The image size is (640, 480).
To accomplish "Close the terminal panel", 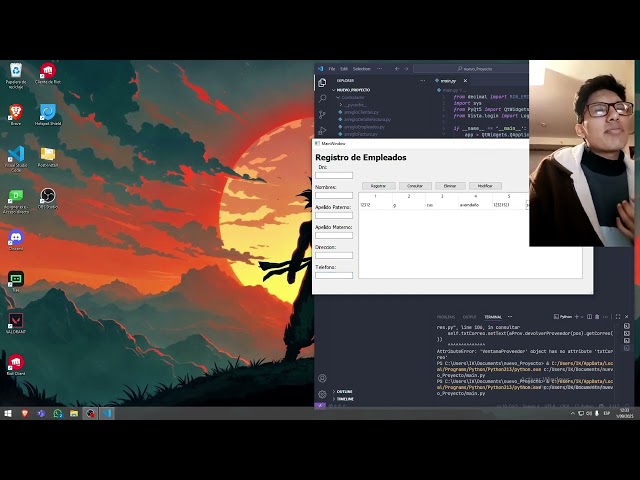I will click(627, 317).
